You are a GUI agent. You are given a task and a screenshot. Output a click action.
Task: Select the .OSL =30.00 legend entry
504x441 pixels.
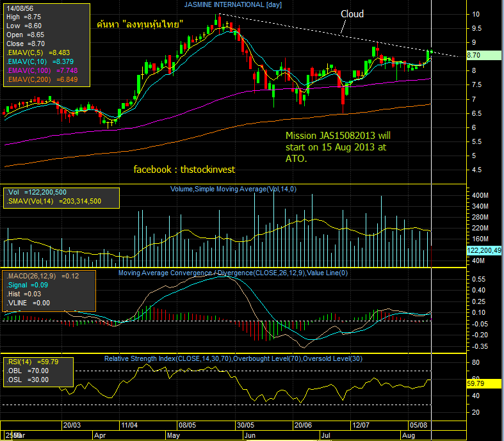pyautogui.click(x=28, y=380)
